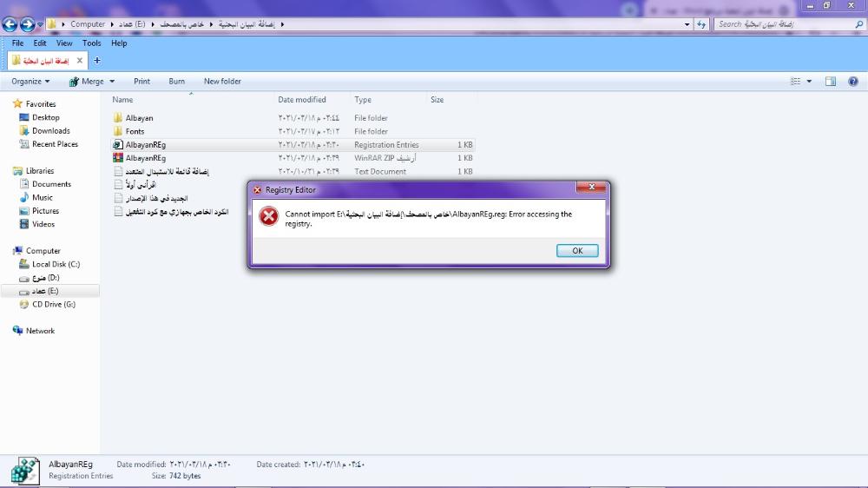Screen dimensions: 868x488
Task: Open the View menu
Action: pyautogui.click(x=64, y=43)
